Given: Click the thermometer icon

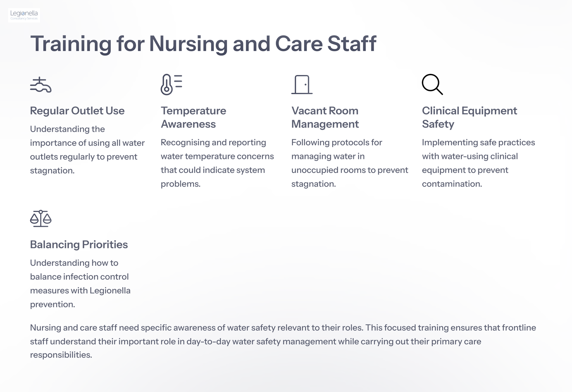Looking at the screenshot, I should point(171,85).
